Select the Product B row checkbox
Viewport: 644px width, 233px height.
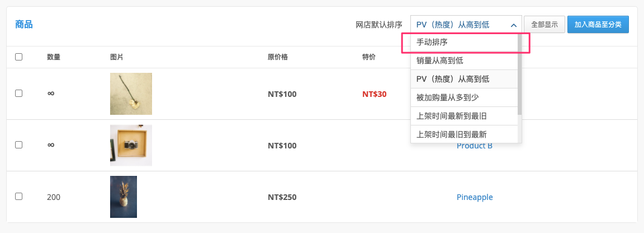click(18, 145)
